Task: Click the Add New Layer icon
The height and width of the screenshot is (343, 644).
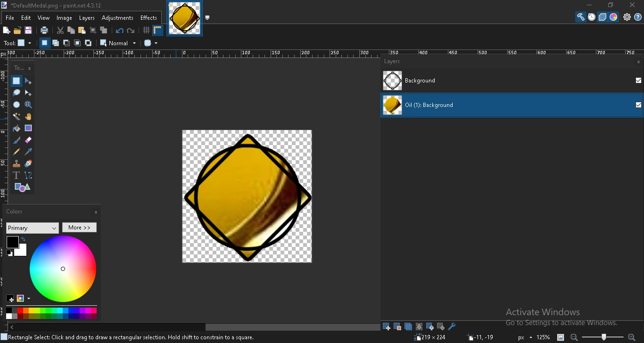Action: [387, 327]
